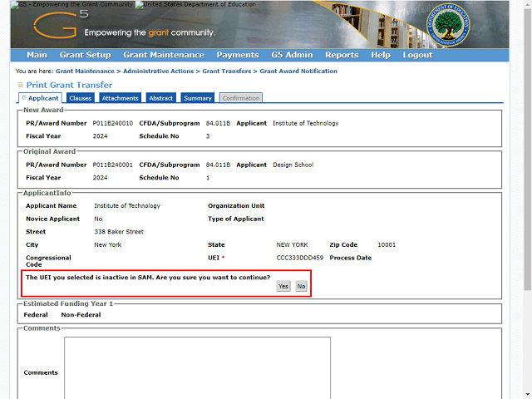Click the scrollbar down arrow

[x=528, y=395]
